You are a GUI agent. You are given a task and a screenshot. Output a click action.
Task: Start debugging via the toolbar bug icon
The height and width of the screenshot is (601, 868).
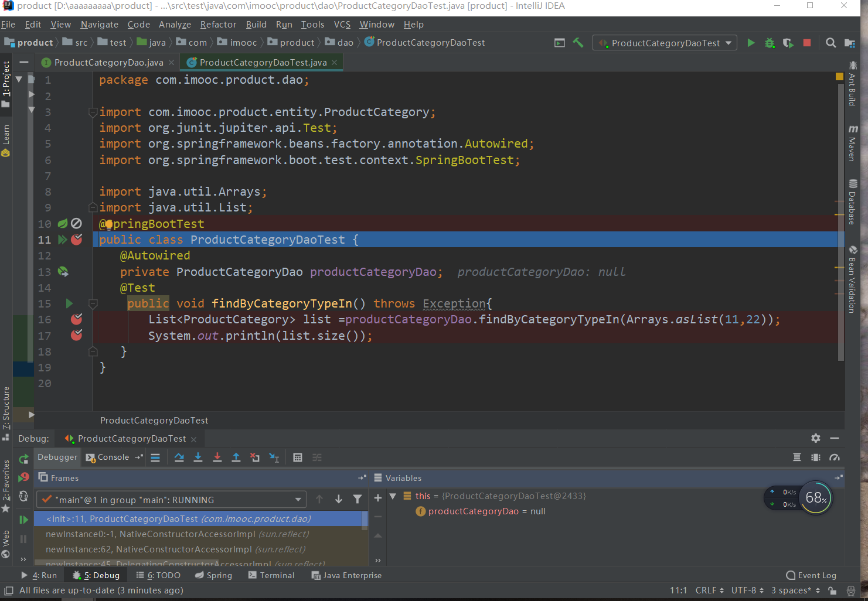(x=770, y=43)
